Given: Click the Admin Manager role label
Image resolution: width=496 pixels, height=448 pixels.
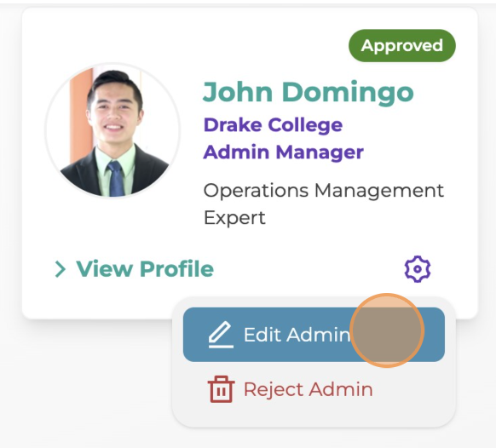Looking at the screenshot, I should point(284,152).
